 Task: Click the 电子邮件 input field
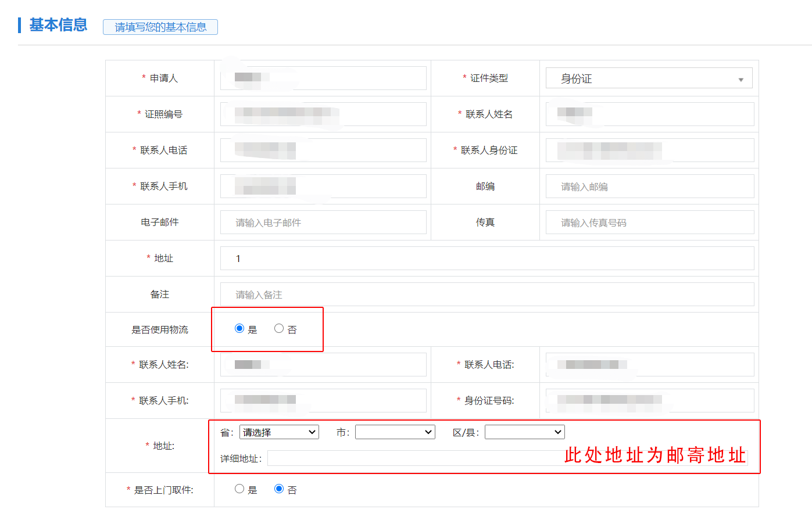coord(323,223)
